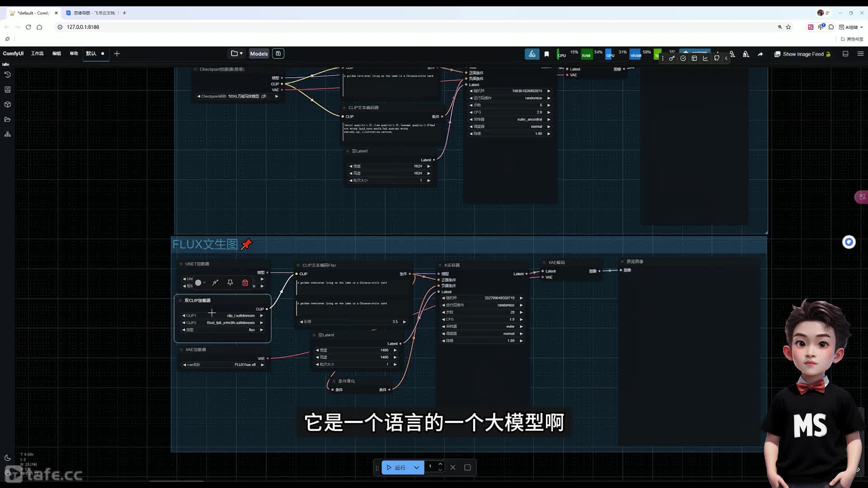Viewport: 868px width, 488px height.
Task: Click the bypass node icon in toolbox
Action: [x=215, y=282]
